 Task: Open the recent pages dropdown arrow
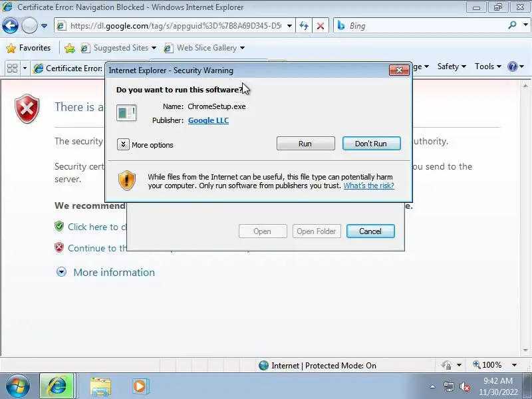pyautogui.click(x=44, y=26)
